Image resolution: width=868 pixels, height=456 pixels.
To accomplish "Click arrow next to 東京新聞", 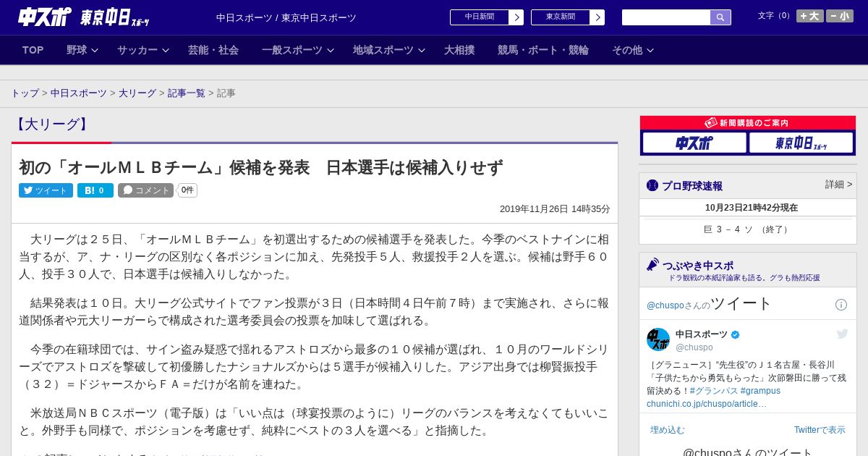I will point(597,17).
